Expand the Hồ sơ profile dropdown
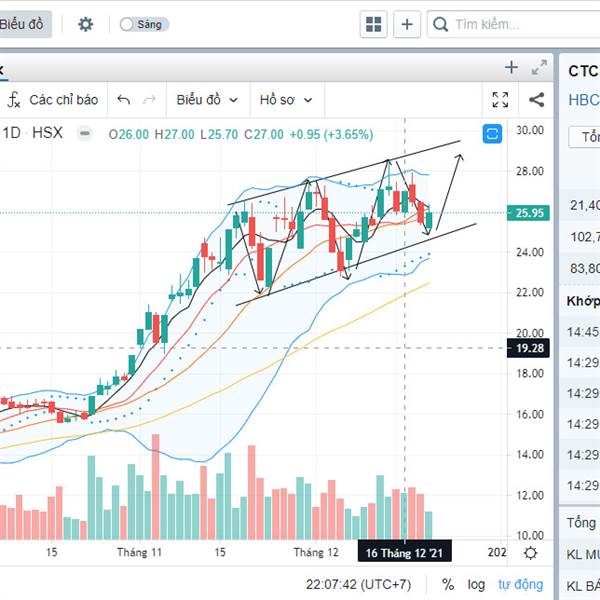The width and height of the screenshot is (600, 600). pyautogui.click(x=286, y=100)
